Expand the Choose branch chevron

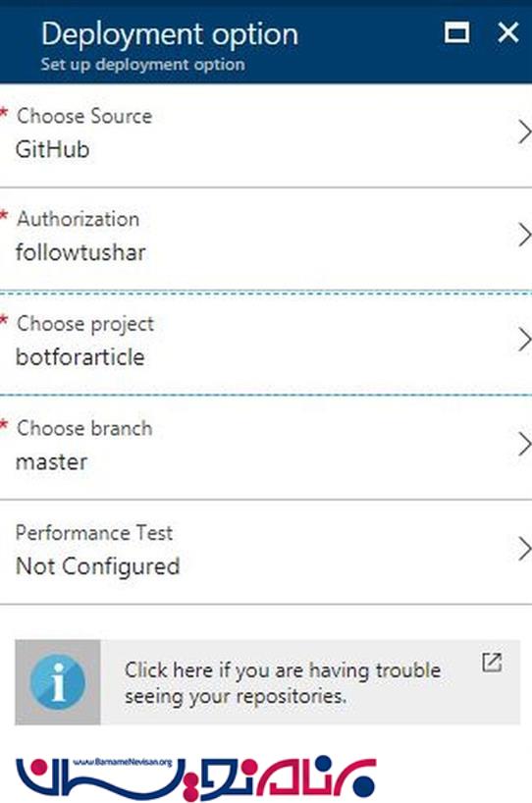click(524, 444)
